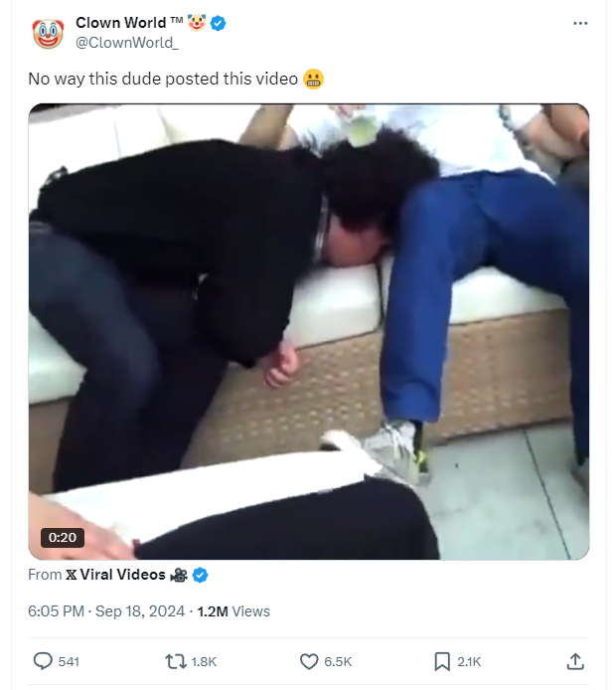Open the 541 replies count
616x690 pixels.
[x=69, y=662]
